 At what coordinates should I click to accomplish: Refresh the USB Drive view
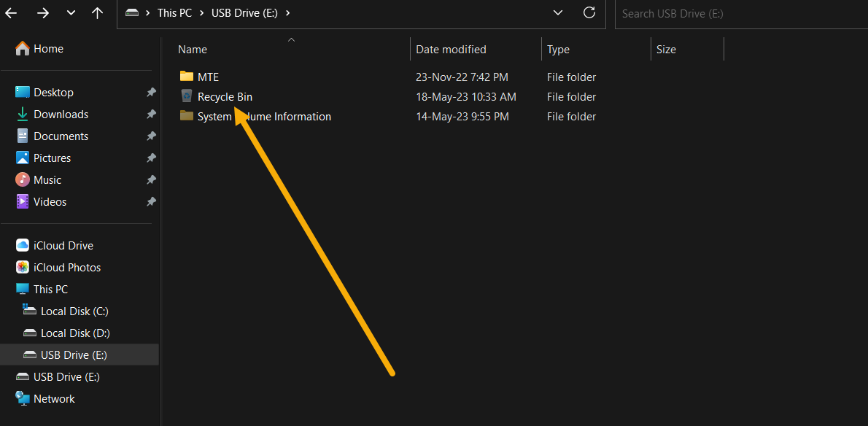point(589,12)
